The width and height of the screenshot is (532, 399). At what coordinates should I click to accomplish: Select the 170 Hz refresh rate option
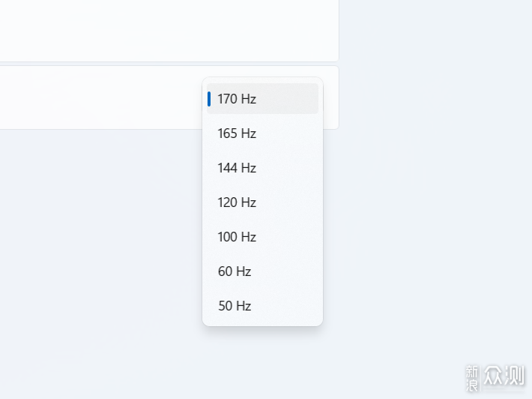262,98
